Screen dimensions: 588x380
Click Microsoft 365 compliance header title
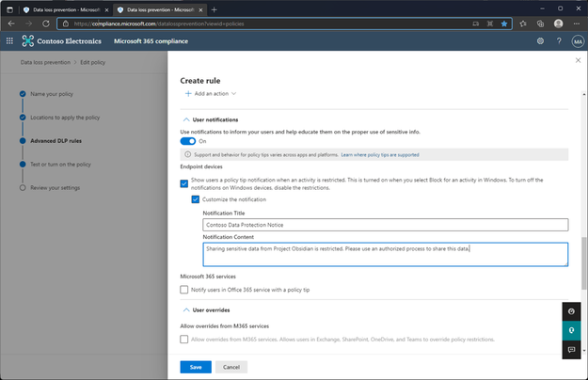[x=151, y=41]
